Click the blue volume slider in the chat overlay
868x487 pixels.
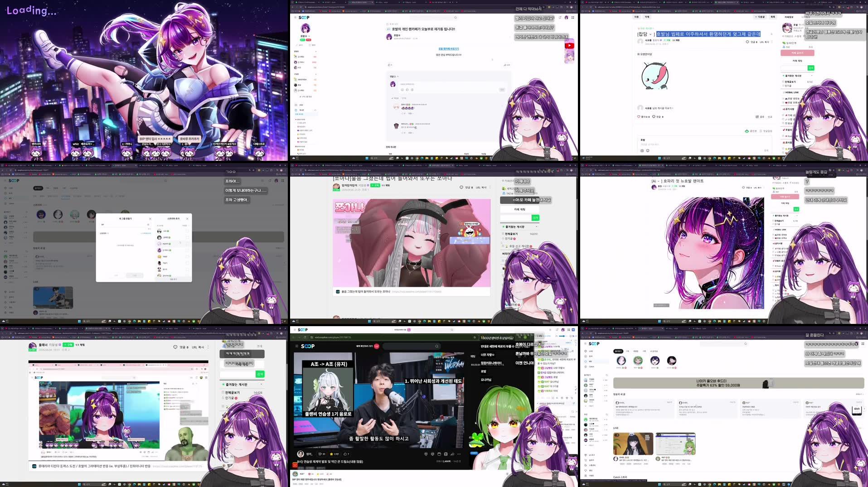(x=561, y=336)
